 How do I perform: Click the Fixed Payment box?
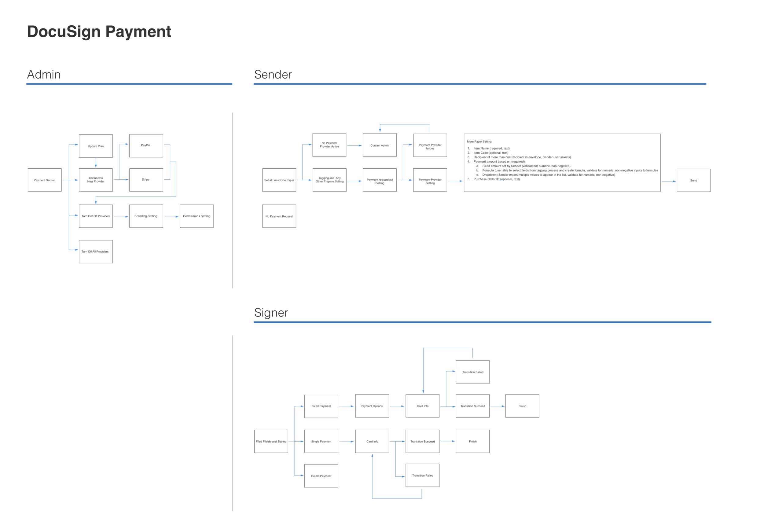pyautogui.click(x=321, y=407)
